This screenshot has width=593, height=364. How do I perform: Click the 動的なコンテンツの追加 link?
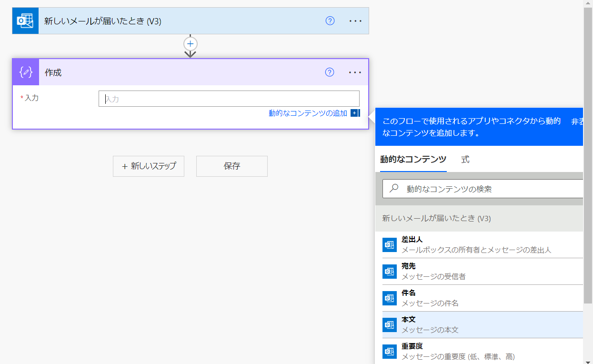pyautogui.click(x=308, y=113)
